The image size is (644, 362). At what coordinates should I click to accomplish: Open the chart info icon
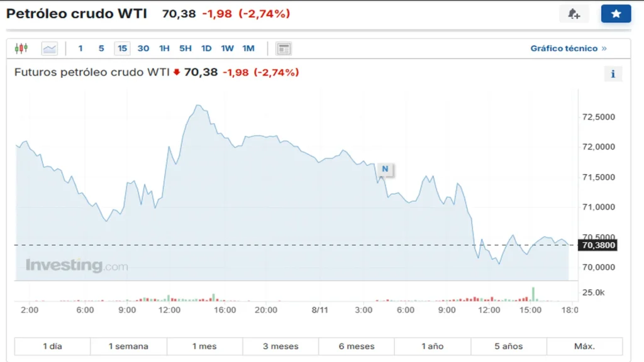click(613, 74)
